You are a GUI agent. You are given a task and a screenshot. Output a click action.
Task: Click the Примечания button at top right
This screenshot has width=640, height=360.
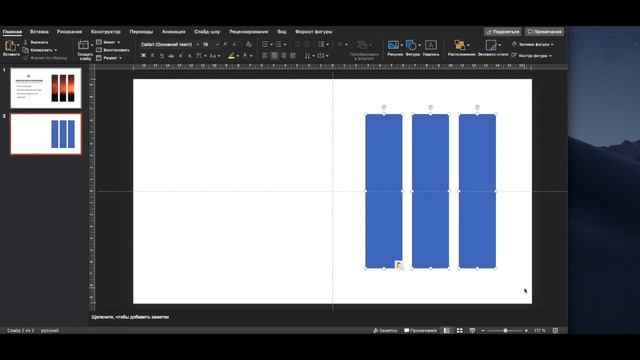point(544,31)
